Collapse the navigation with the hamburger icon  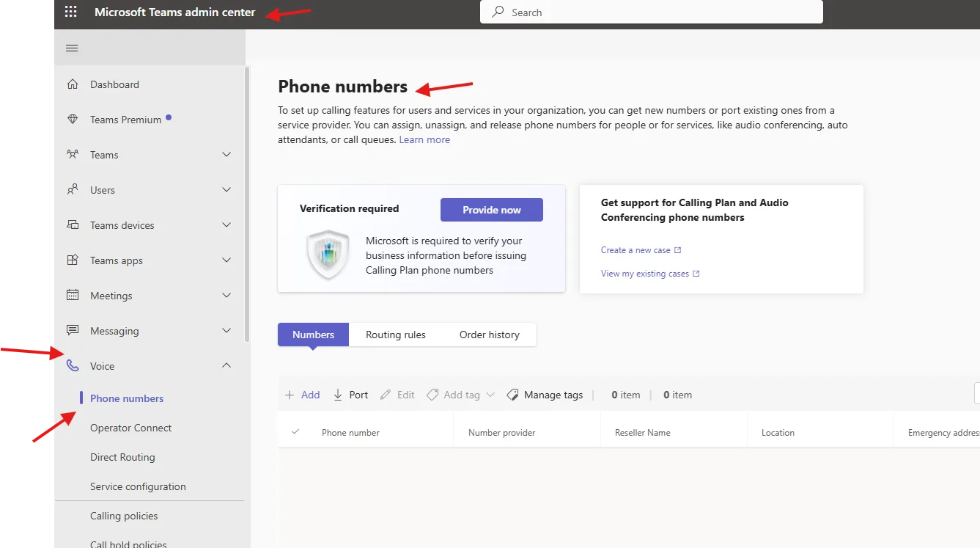tap(71, 47)
